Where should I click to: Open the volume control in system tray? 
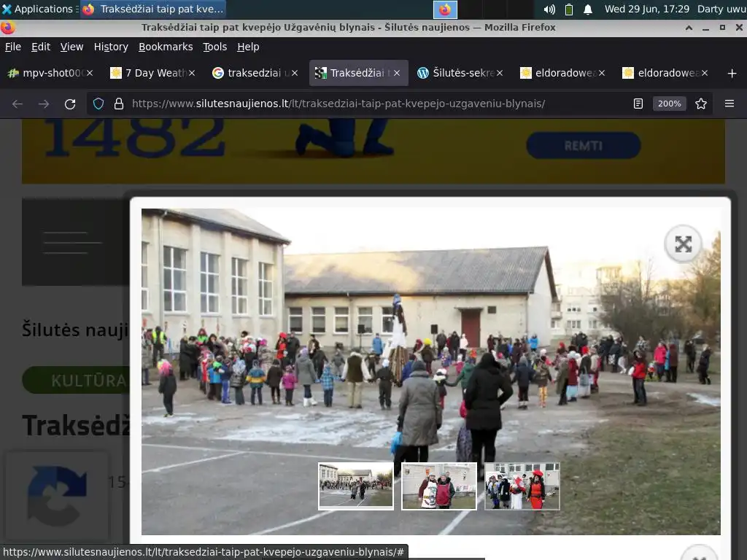click(549, 9)
